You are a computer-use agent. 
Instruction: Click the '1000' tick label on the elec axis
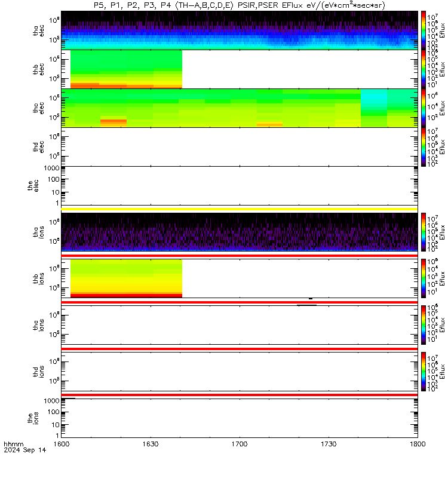(51, 168)
